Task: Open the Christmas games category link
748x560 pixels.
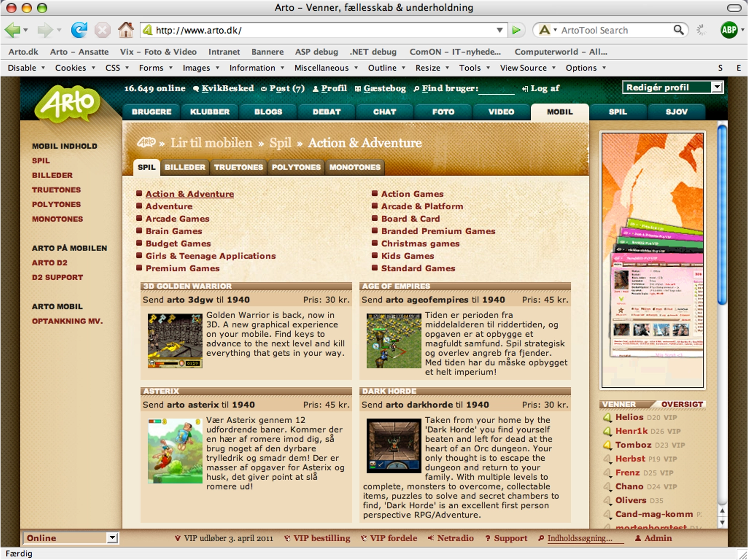Action: pyautogui.click(x=420, y=244)
